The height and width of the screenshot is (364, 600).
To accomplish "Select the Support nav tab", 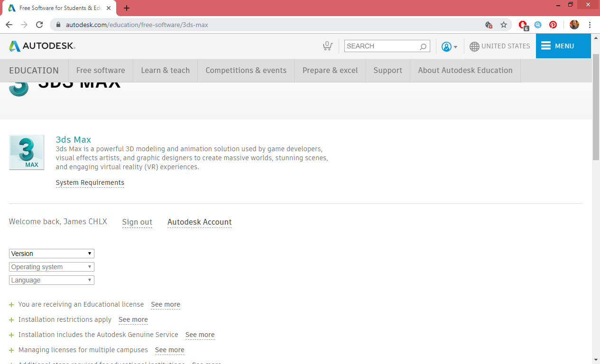I will click(388, 70).
